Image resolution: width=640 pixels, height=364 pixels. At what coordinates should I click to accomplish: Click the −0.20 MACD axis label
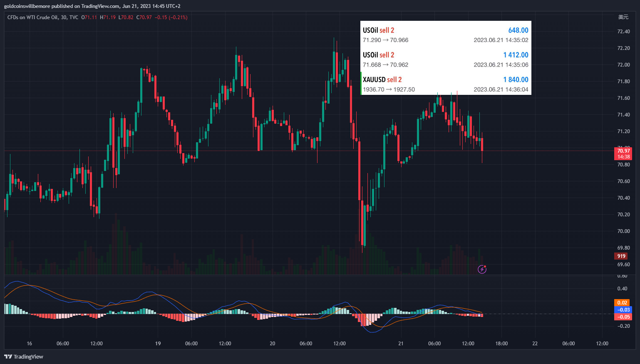pos(623,326)
